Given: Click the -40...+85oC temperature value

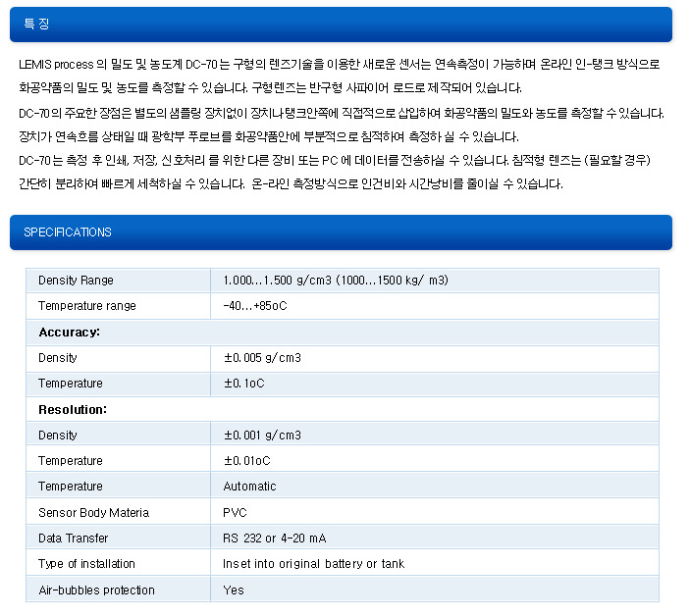Looking at the screenshot, I should [254, 306].
